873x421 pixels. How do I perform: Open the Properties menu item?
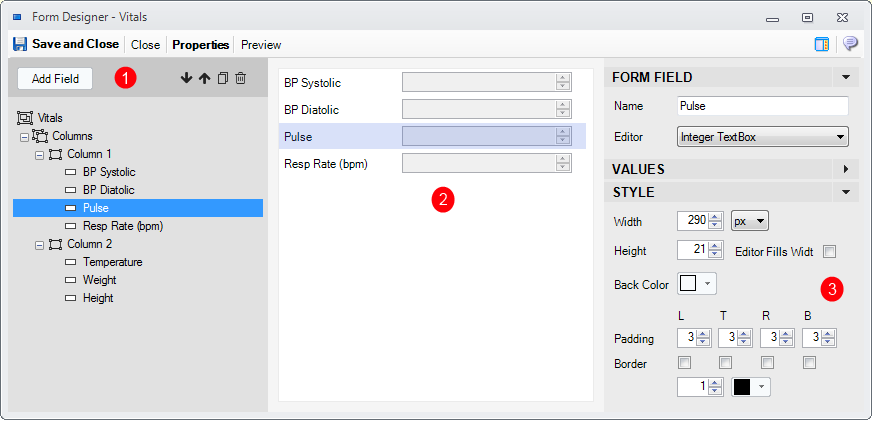tap(201, 44)
